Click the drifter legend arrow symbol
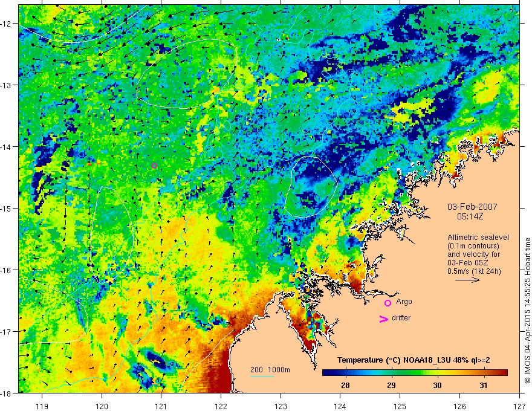 pyautogui.click(x=383, y=319)
